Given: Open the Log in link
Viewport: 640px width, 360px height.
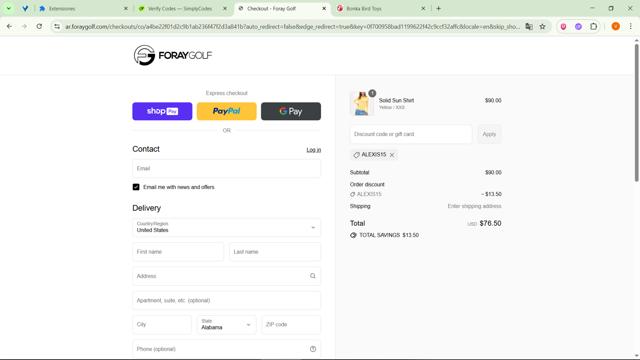Looking at the screenshot, I should (313, 150).
